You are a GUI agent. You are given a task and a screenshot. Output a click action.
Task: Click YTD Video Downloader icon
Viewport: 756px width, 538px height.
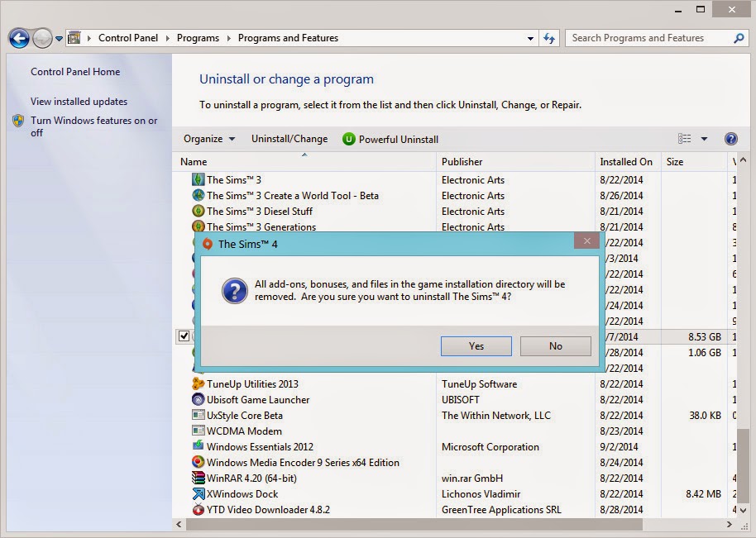(199, 509)
